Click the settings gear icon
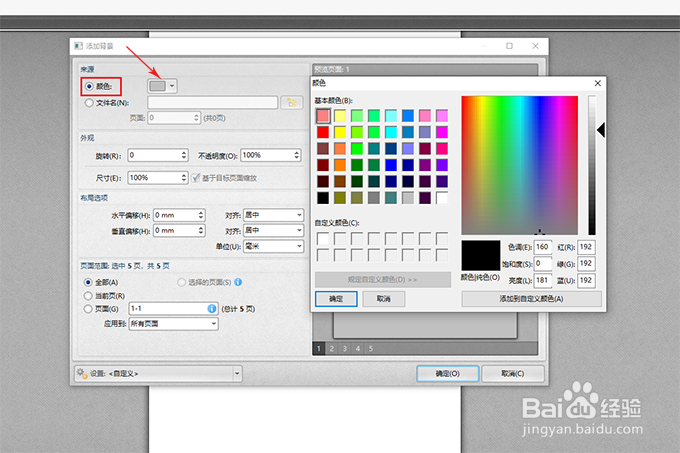Viewport: 680px width, 453px height. pyautogui.click(x=82, y=373)
